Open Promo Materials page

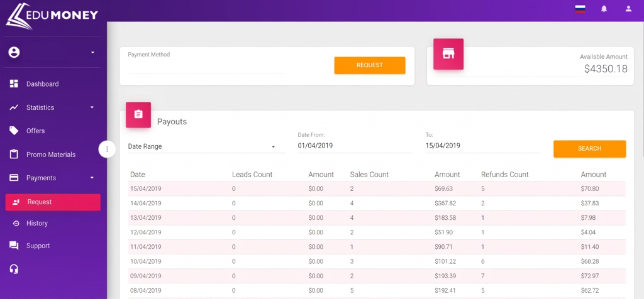click(x=51, y=155)
